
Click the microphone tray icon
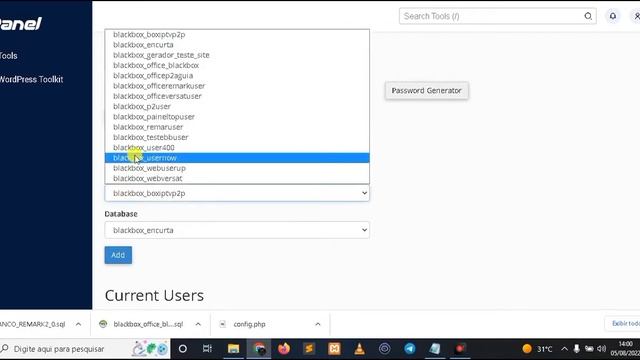click(576, 349)
